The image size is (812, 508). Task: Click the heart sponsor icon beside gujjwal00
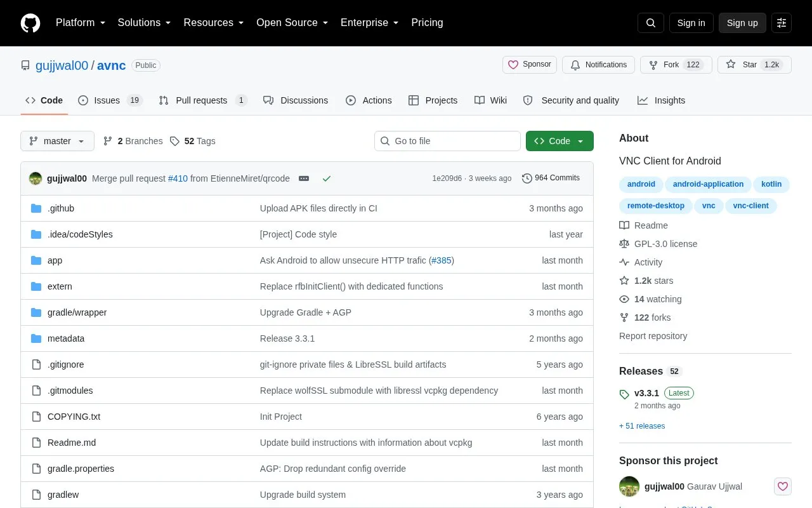(783, 486)
